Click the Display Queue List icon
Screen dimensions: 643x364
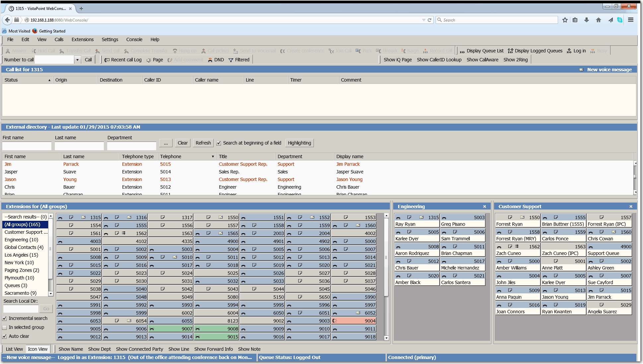(462, 51)
